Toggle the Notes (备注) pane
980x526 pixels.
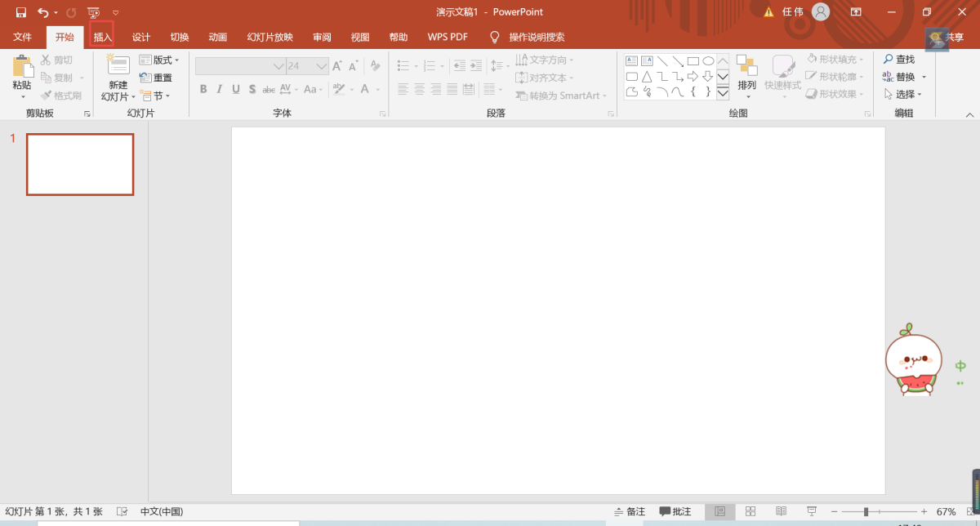[629, 511]
